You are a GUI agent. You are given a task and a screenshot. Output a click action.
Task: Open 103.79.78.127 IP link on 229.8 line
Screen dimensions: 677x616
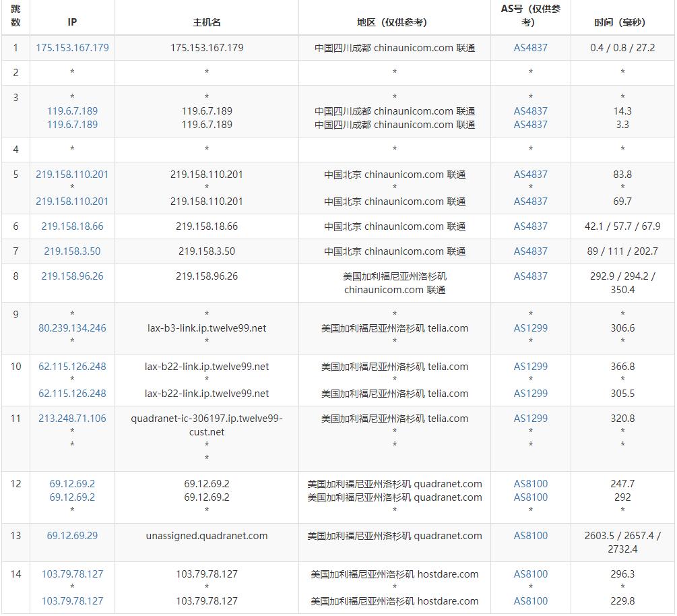(72, 601)
